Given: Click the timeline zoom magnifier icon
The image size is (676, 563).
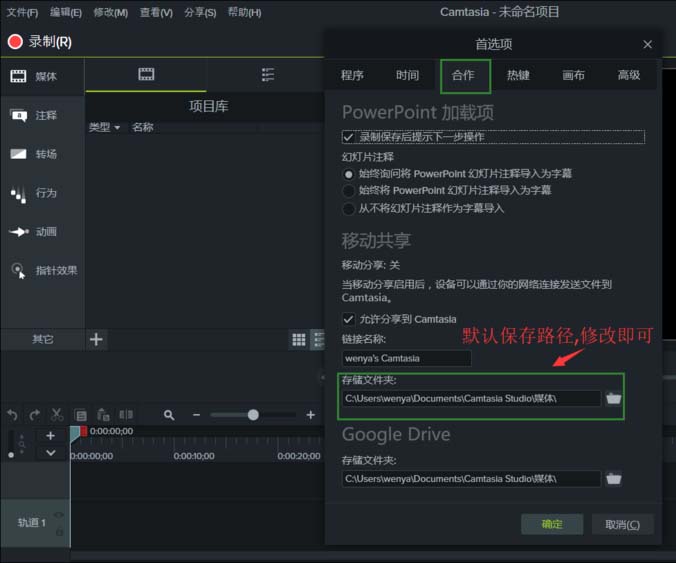Looking at the screenshot, I should point(169,415).
